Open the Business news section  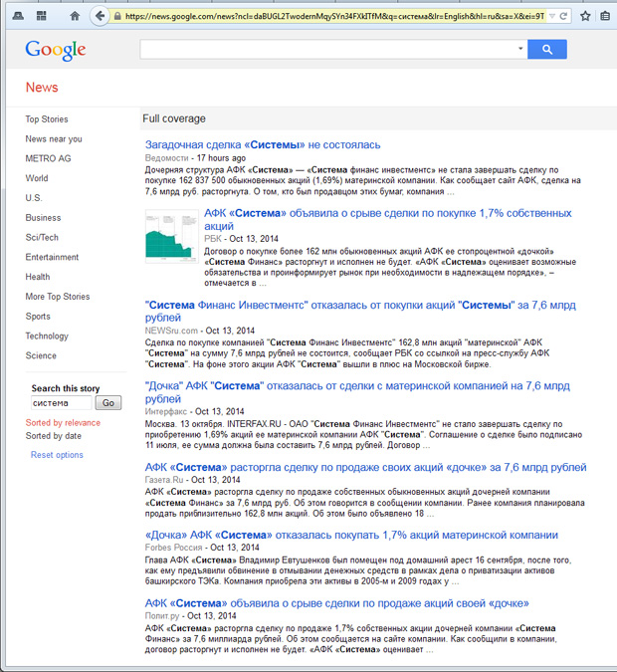[x=43, y=218]
